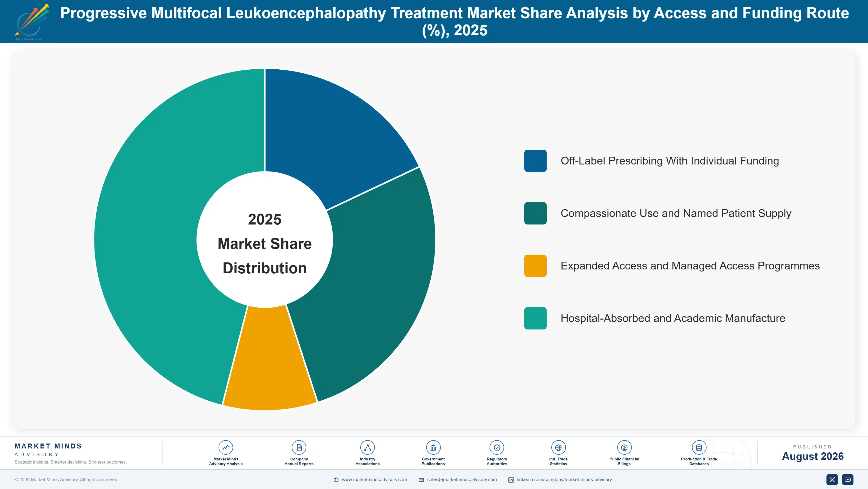The width and height of the screenshot is (868, 489).
Task: Click the Market Minds Advisory Analysis chart icon
Action: 226,447
